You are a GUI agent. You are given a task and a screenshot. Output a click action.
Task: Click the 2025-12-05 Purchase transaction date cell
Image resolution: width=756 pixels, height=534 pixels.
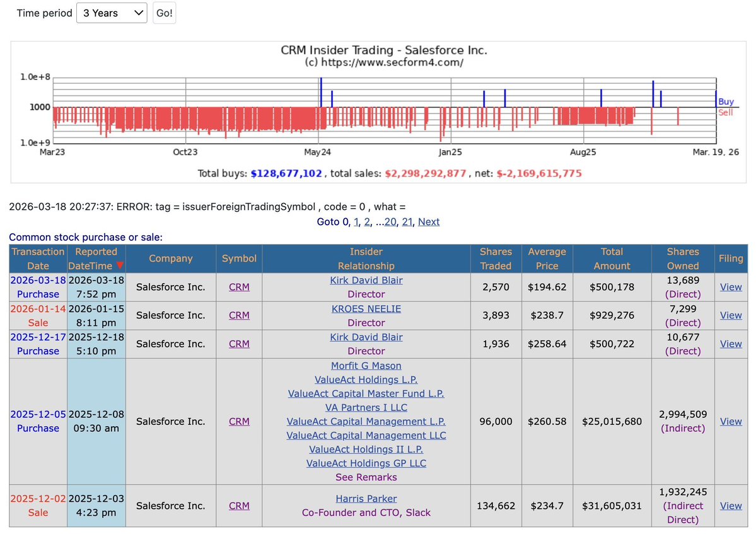[x=38, y=421]
